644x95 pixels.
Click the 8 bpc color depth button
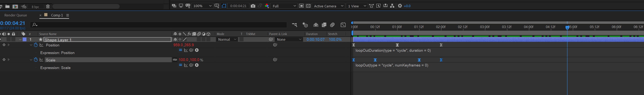click(x=35, y=7)
